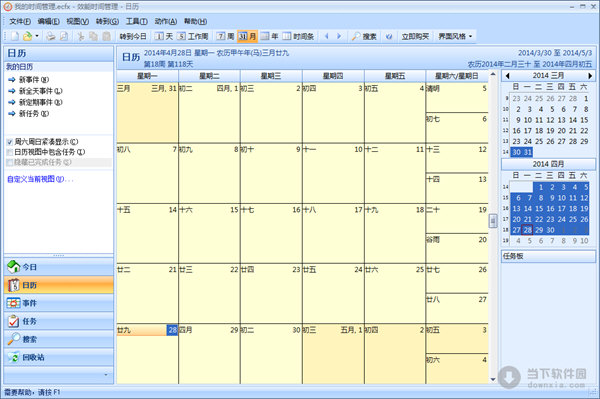Select the 五月, 1 day cell
The width and height of the screenshot is (600, 399).
333,354
